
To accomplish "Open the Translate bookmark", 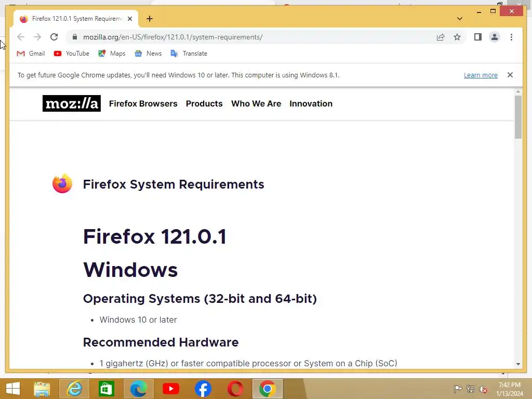I will pos(189,54).
